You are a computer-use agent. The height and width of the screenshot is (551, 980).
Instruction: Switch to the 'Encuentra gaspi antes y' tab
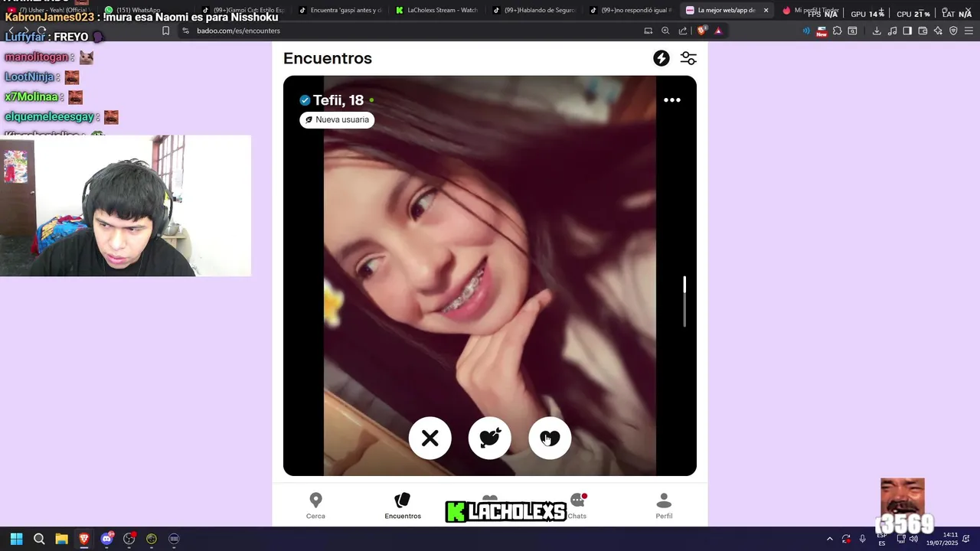(x=339, y=10)
